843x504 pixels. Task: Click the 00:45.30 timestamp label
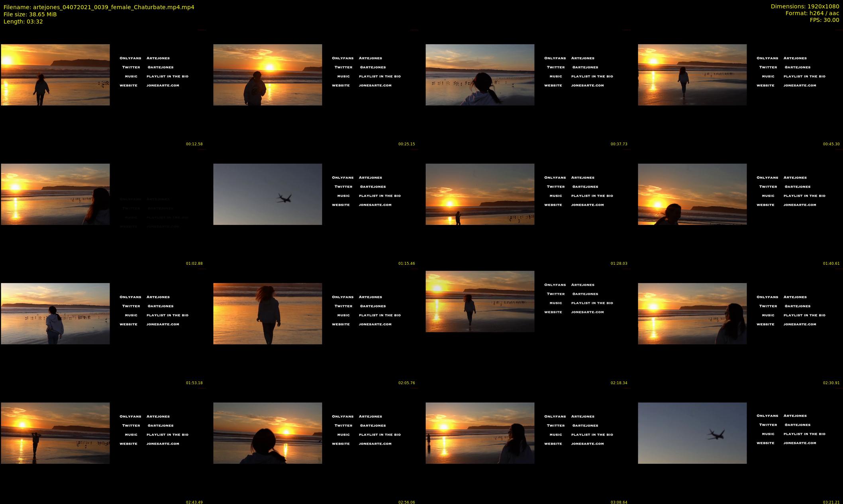coord(831,144)
